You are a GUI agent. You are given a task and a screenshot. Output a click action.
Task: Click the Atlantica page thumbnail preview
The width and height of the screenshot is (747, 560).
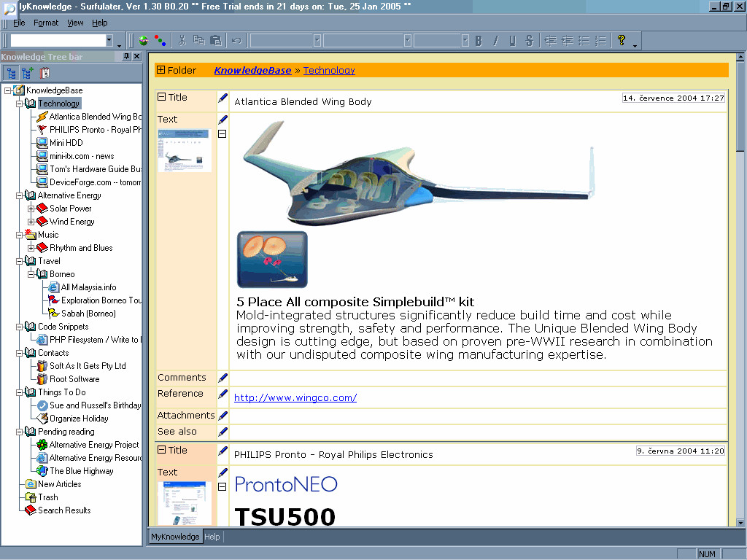(x=185, y=150)
